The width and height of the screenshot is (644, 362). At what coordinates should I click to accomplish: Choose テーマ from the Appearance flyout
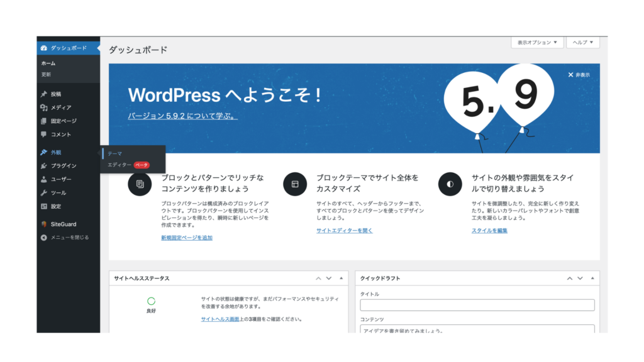[x=115, y=153]
